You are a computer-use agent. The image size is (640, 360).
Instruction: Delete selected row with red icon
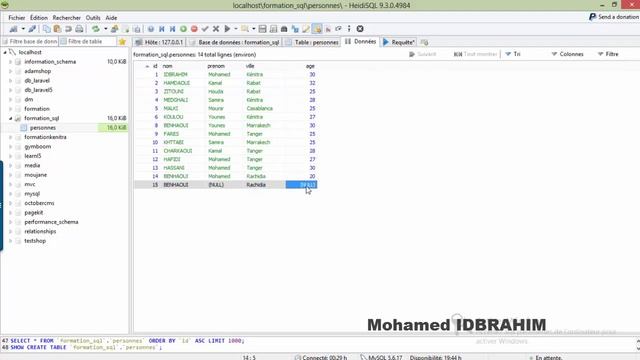(x=194, y=29)
